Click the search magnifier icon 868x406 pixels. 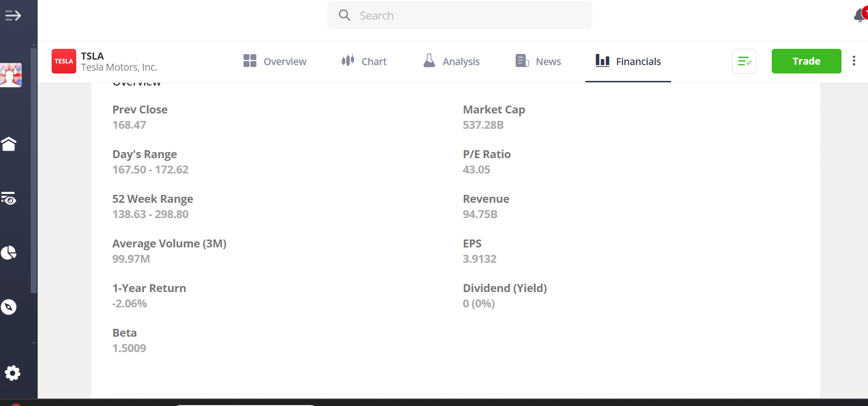click(345, 15)
